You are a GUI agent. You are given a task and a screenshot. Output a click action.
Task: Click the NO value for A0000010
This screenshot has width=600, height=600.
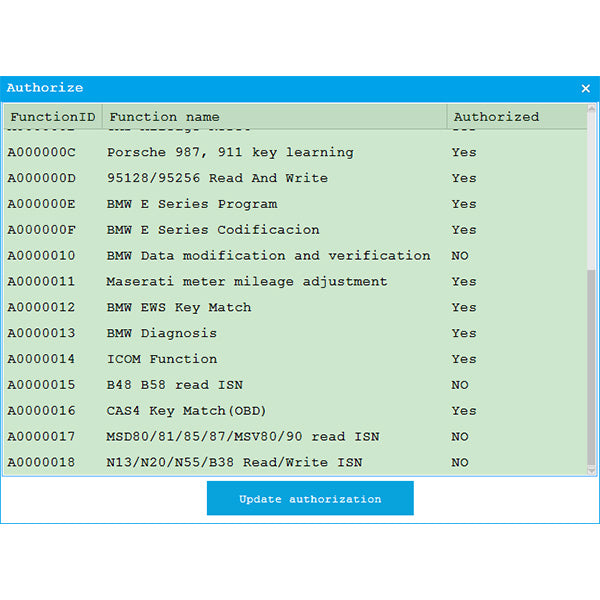point(460,256)
